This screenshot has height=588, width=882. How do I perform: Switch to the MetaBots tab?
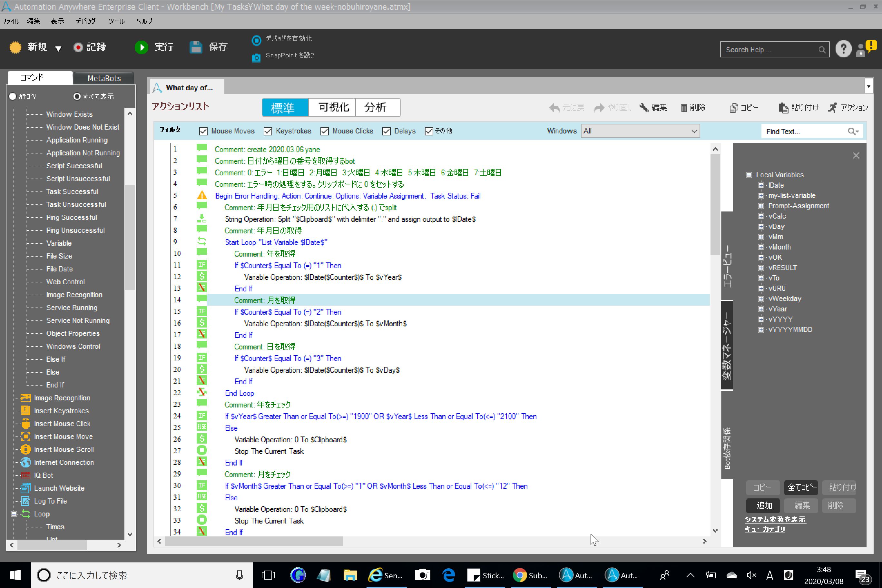(104, 78)
